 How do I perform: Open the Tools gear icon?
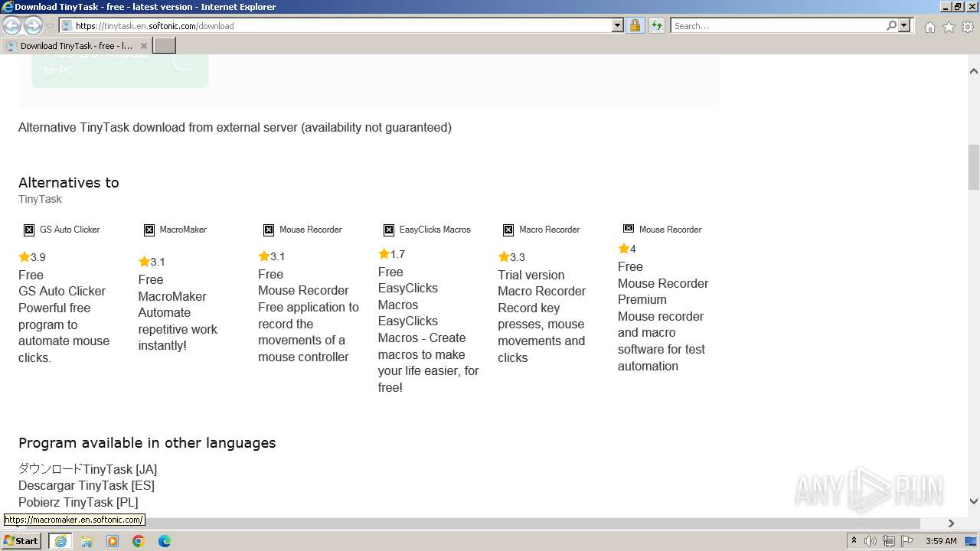tap(968, 27)
